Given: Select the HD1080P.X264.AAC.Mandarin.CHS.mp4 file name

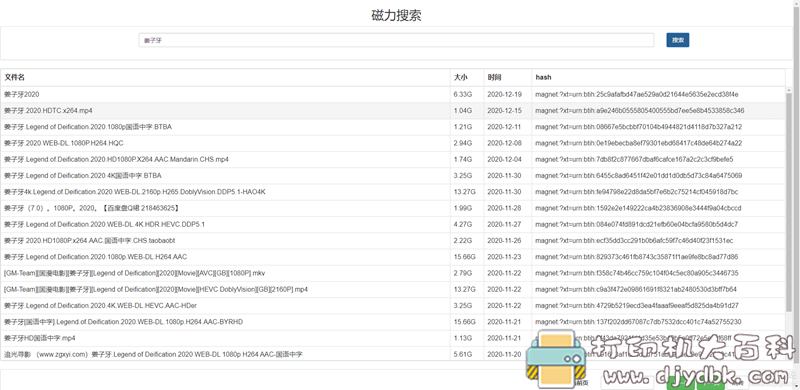Looking at the screenshot, I should pos(116,160).
